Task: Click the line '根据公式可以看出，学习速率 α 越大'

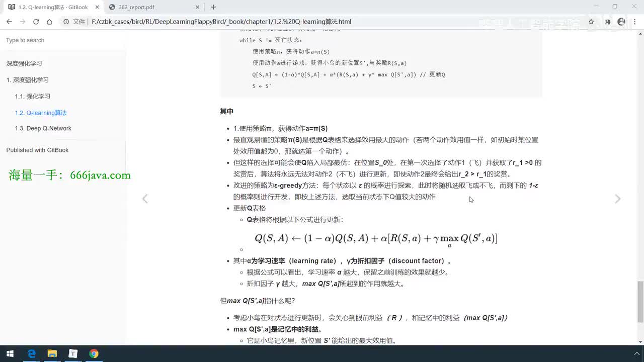Action: click(x=348, y=272)
